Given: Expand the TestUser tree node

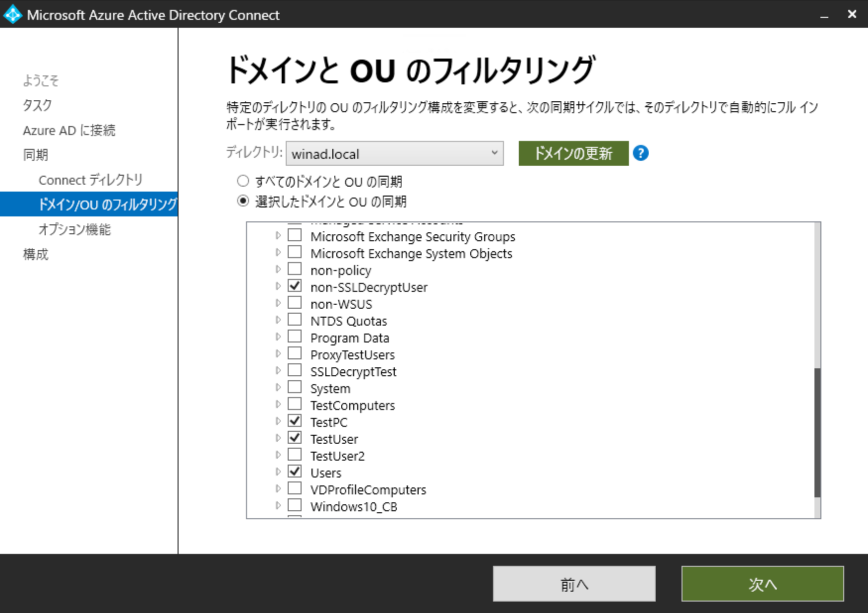Looking at the screenshot, I should 278,437.
